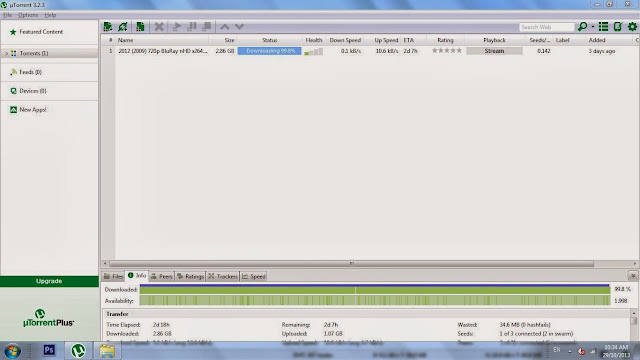Click the EN language indicator
Screen dimensions: 640x360
[x=557, y=350]
